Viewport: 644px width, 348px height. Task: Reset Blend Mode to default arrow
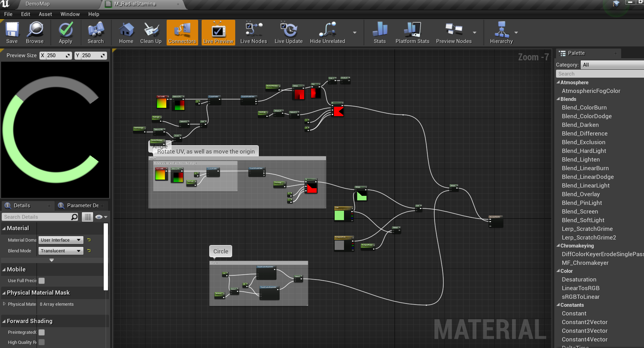coord(89,251)
